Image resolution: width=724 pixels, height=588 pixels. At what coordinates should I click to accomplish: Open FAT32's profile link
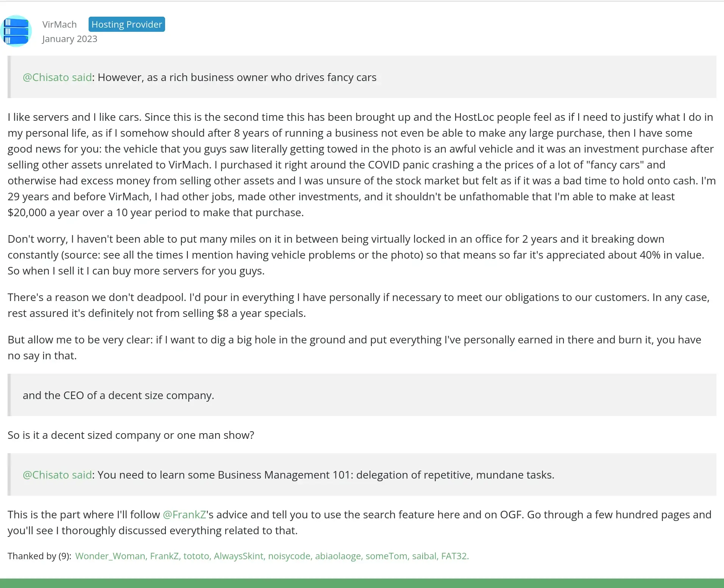click(x=454, y=556)
